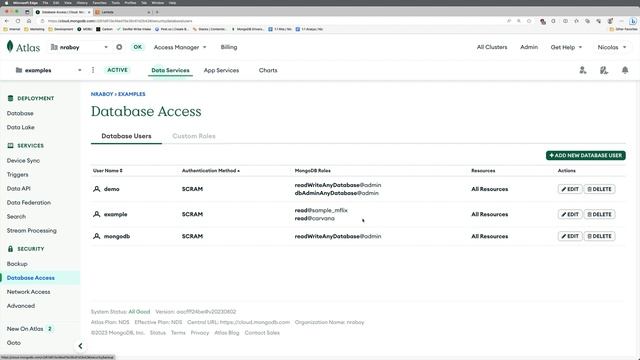This screenshot has width=640, height=360.
Task: Click browser back arrow
Action: click(7, 21)
